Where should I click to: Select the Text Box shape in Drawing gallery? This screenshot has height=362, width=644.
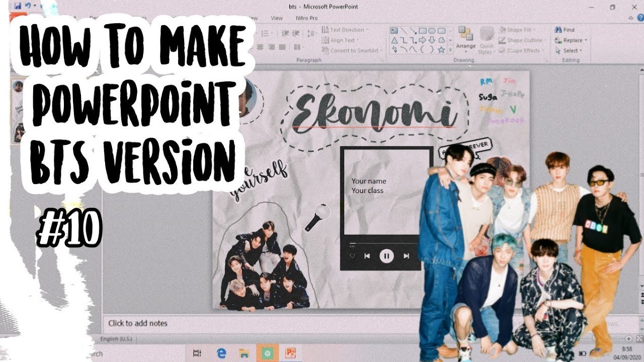pos(394,31)
